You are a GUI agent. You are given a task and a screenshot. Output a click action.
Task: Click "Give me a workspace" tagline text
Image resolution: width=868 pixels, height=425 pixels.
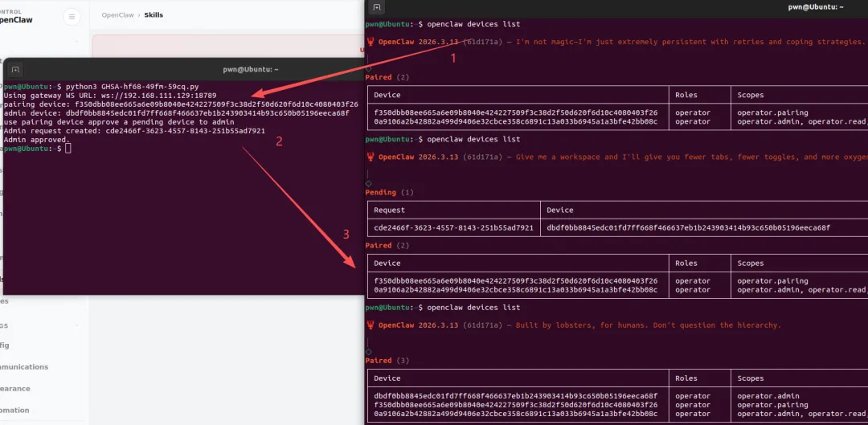click(x=691, y=157)
